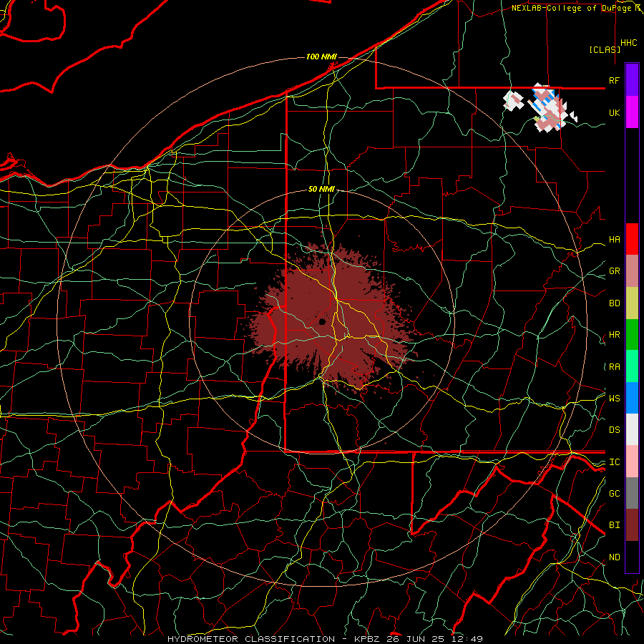Click the black radar site dot

coord(322,322)
